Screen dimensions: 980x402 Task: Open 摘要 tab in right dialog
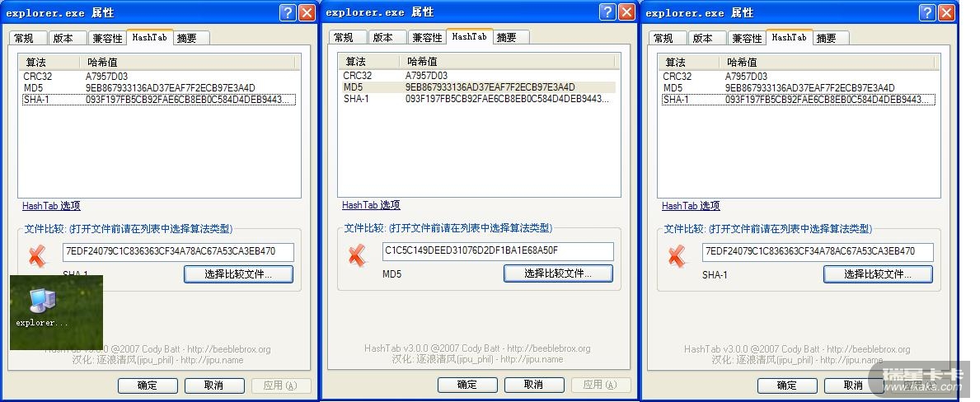click(x=826, y=38)
